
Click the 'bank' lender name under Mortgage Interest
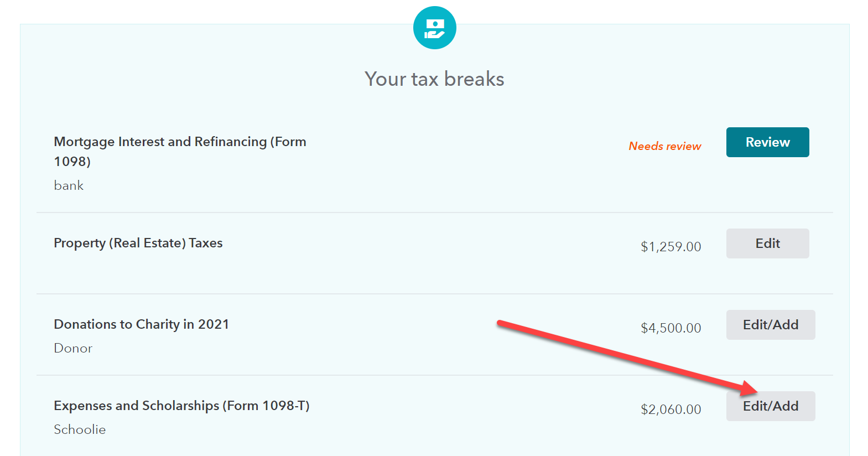click(69, 185)
